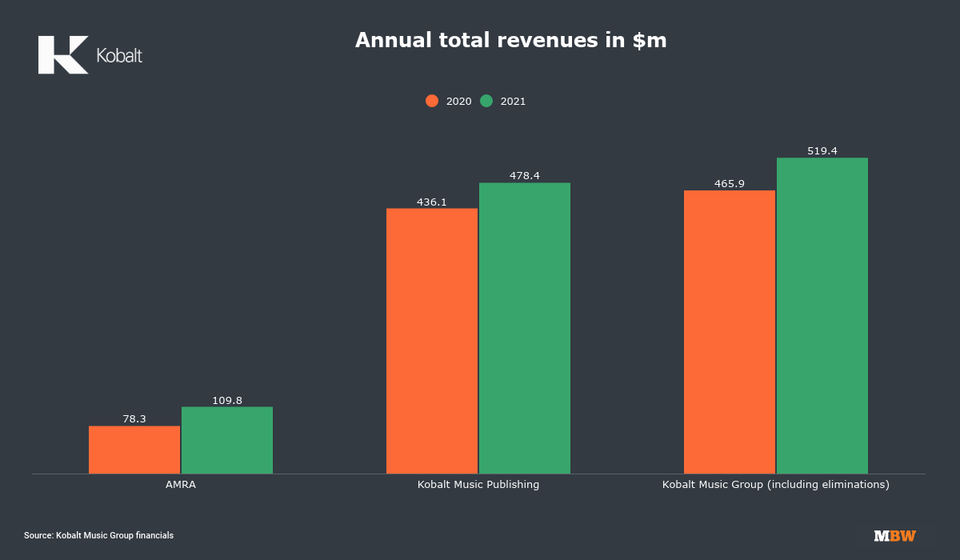Screen dimensions: 960x560
Task: Click the 519.4 data value label
Action: pos(822,150)
